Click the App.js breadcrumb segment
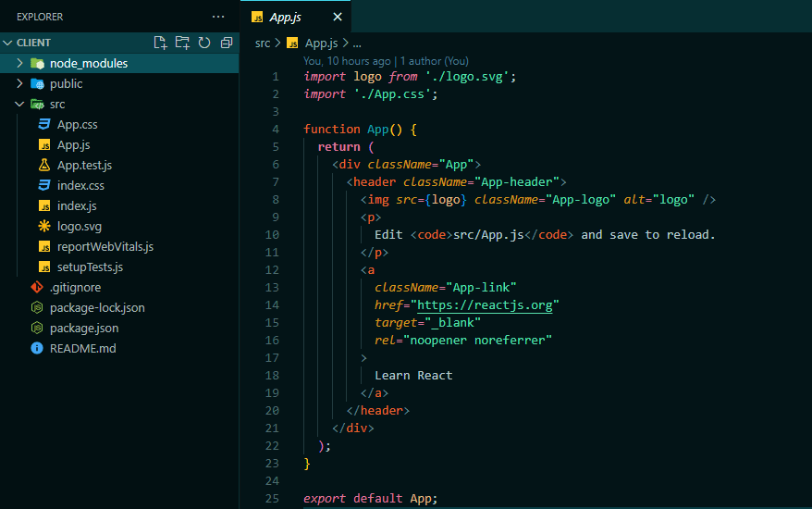 click(321, 43)
